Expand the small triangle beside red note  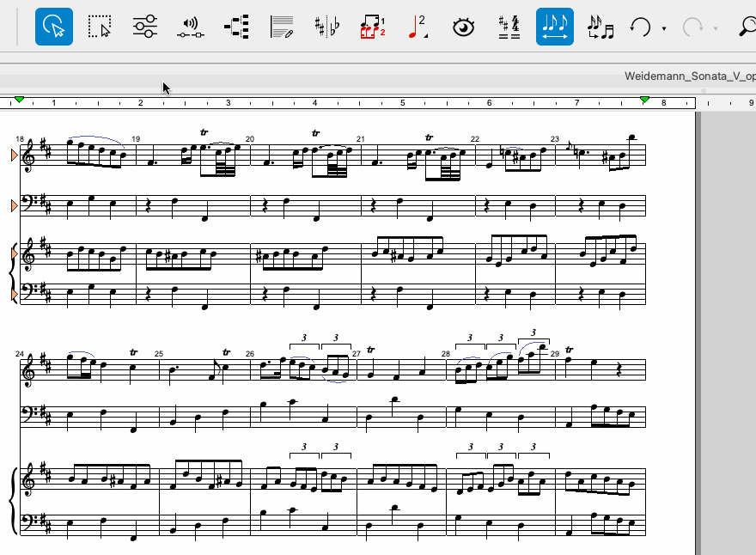(426, 36)
